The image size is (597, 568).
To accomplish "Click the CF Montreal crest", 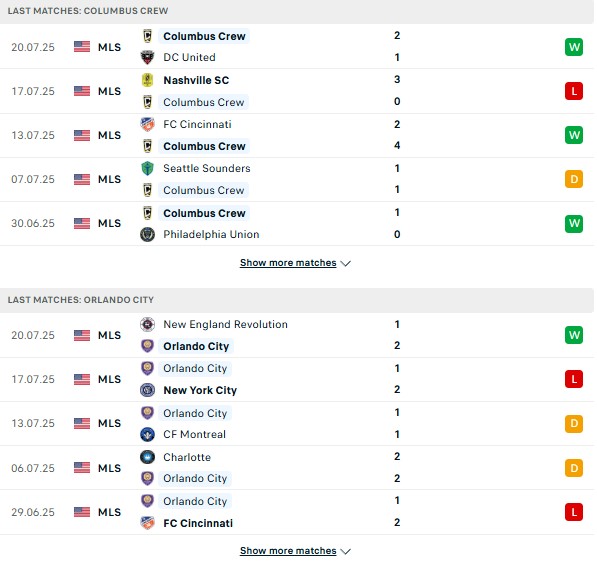I will [x=147, y=434].
